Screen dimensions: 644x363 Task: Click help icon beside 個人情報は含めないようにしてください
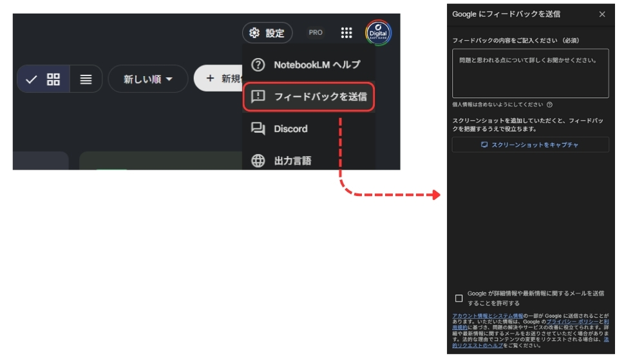coord(549,104)
